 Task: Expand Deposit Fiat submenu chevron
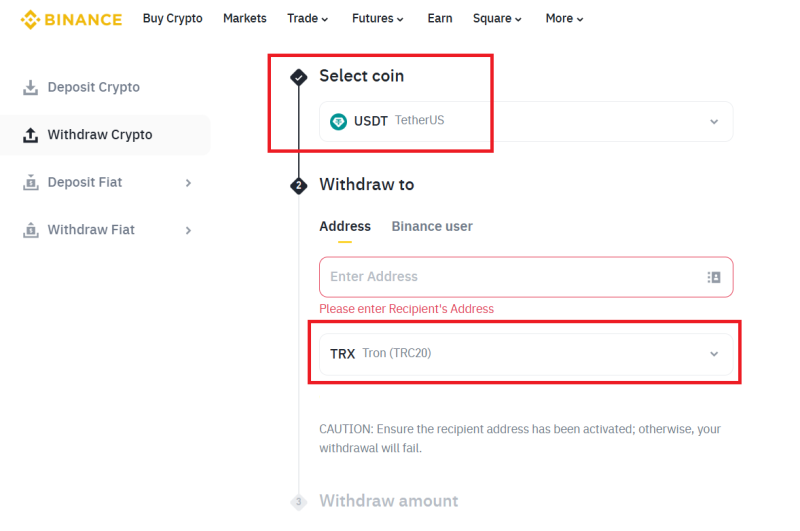[188, 183]
